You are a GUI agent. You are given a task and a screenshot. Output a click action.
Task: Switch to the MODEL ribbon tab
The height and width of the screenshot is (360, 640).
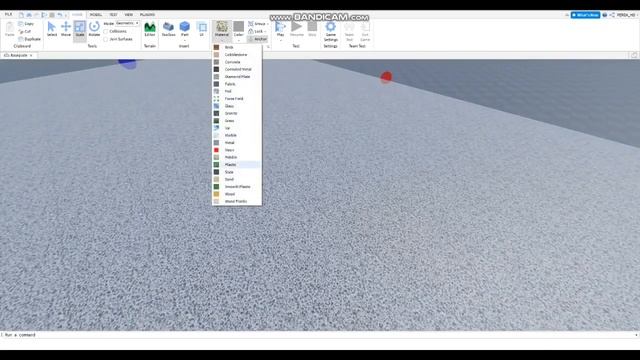[96, 14]
